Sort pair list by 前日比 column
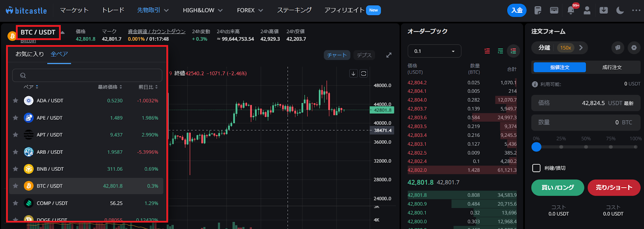The image size is (644, 229). [x=148, y=87]
